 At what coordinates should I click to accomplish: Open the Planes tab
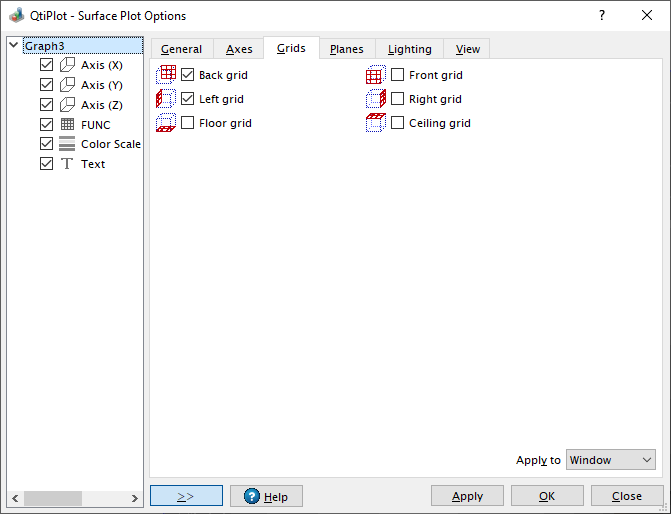[346, 49]
